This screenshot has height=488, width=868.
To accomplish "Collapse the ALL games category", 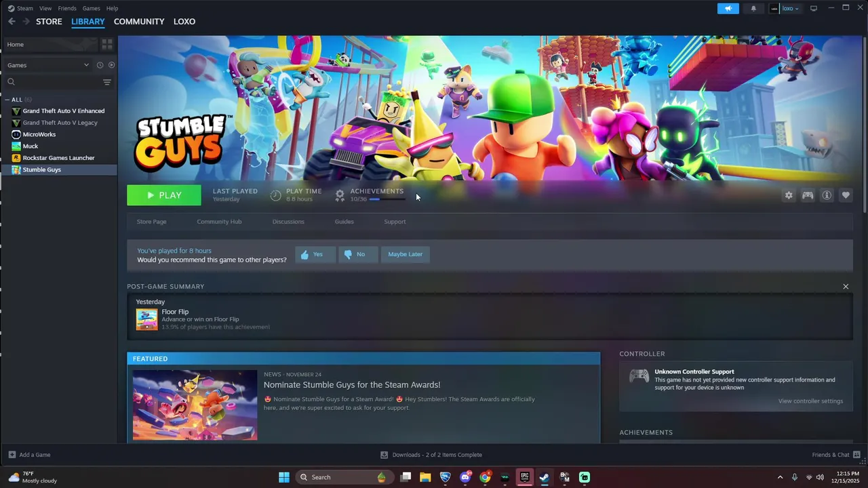I will click(7, 100).
